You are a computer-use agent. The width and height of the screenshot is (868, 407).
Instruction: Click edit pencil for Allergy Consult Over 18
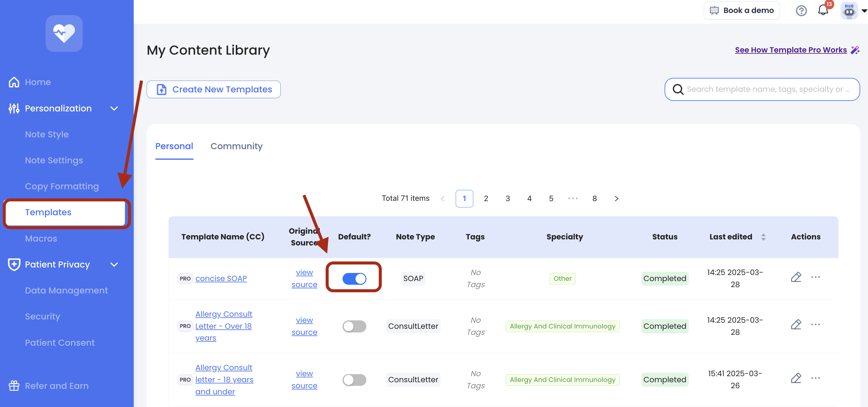coord(796,325)
